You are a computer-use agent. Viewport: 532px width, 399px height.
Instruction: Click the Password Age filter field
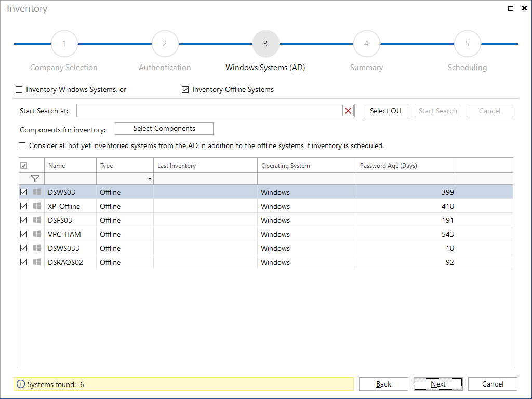click(x=405, y=179)
